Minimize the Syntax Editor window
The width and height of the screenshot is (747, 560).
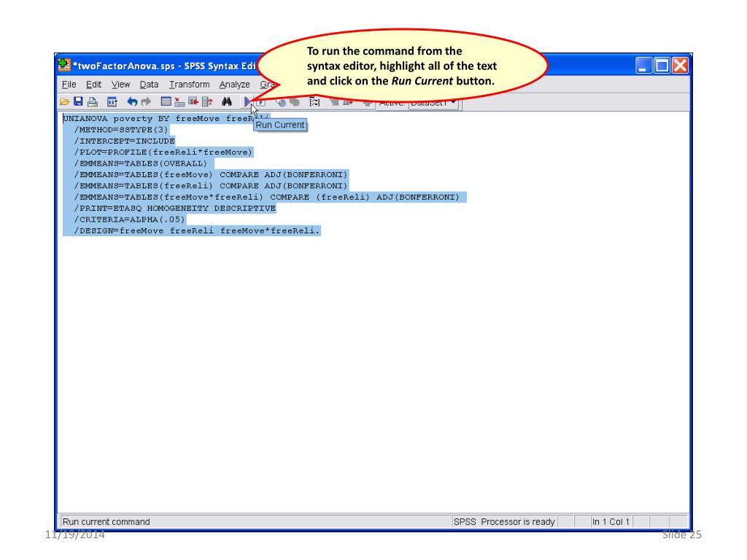click(643, 65)
